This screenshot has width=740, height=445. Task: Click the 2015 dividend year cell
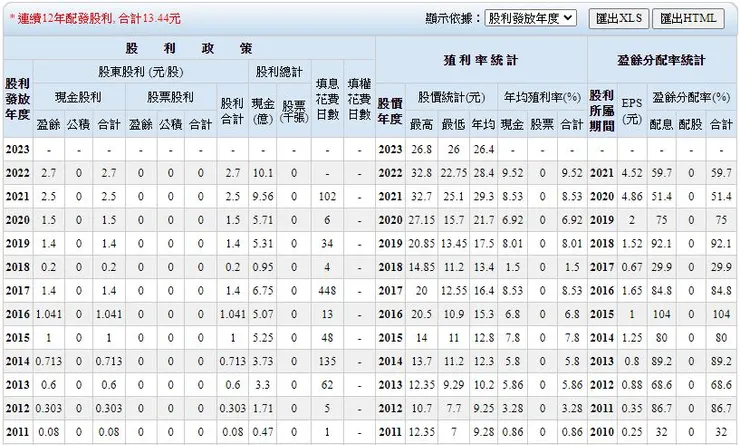click(17, 338)
